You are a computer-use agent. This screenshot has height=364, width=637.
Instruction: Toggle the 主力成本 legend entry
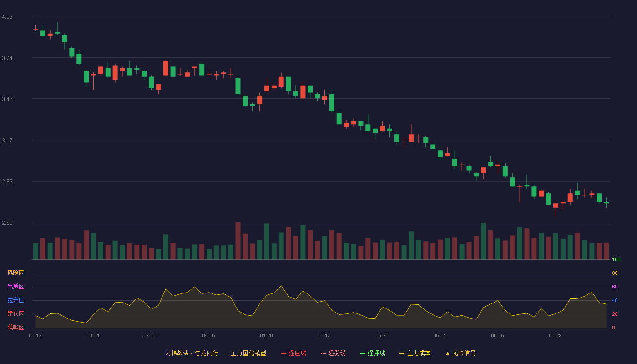(x=415, y=353)
